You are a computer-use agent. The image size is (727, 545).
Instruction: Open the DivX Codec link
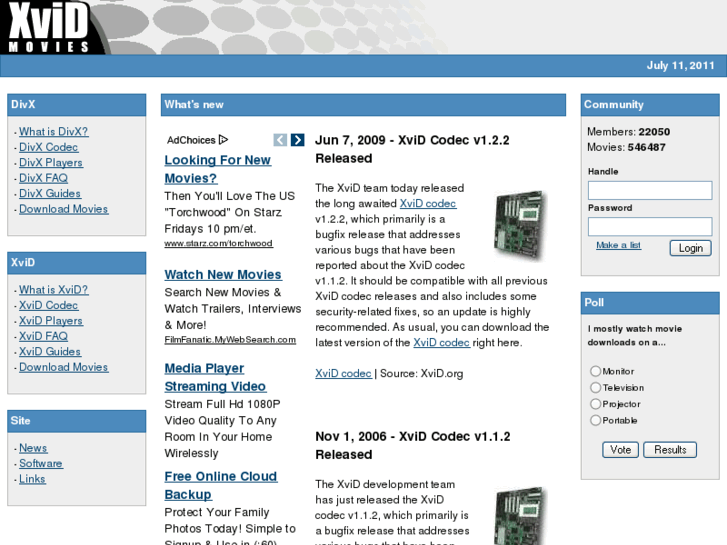pyautogui.click(x=49, y=147)
